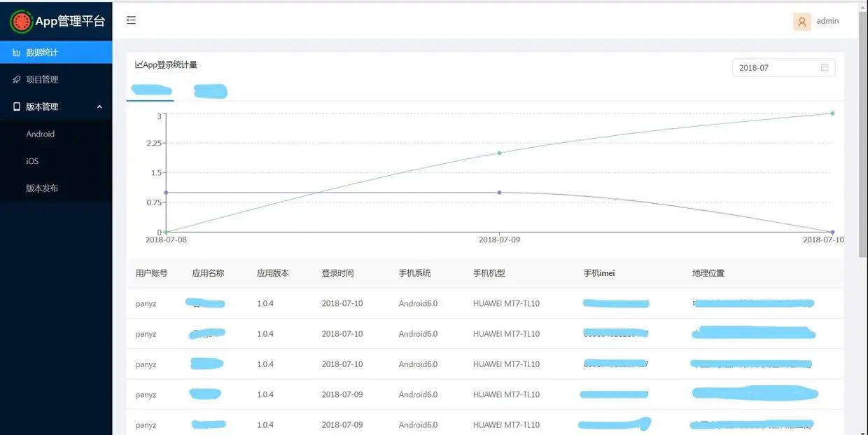
Task: Collapse the sidebar with the fold icon
Action: pos(131,20)
